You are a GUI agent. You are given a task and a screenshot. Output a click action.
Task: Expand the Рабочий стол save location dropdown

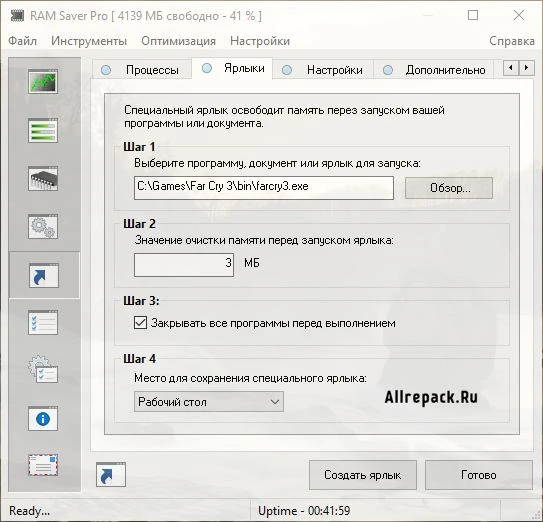pyautogui.click(x=209, y=402)
